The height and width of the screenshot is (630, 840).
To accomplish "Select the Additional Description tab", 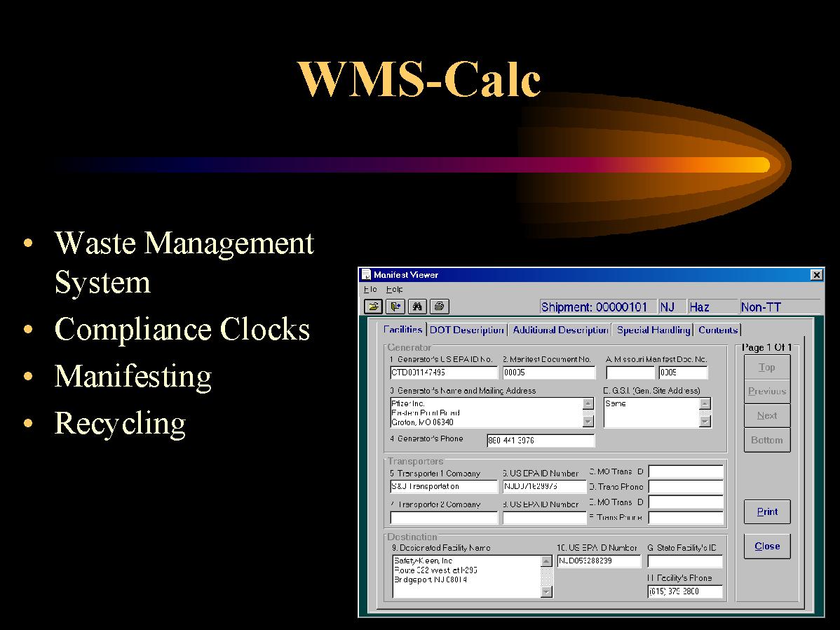I will [560, 330].
